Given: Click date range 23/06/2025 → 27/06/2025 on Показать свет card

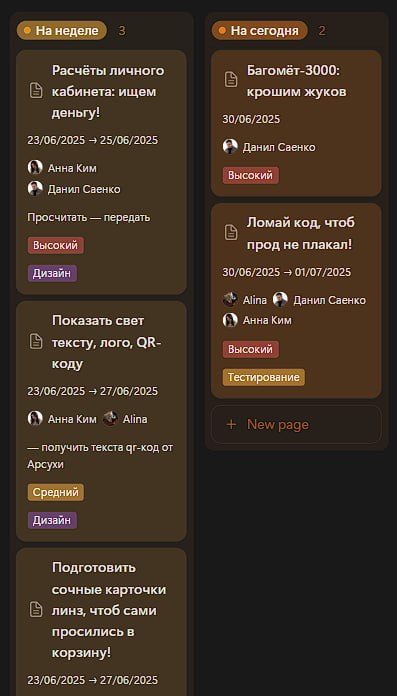Looking at the screenshot, I should click(92, 391).
